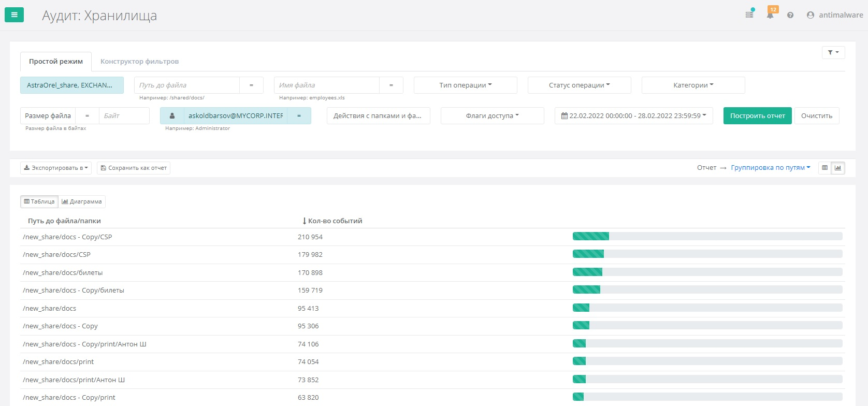Open the Группировка по путям dropdown
Image resolution: width=868 pixels, height=406 pixels.
(770, 168)
